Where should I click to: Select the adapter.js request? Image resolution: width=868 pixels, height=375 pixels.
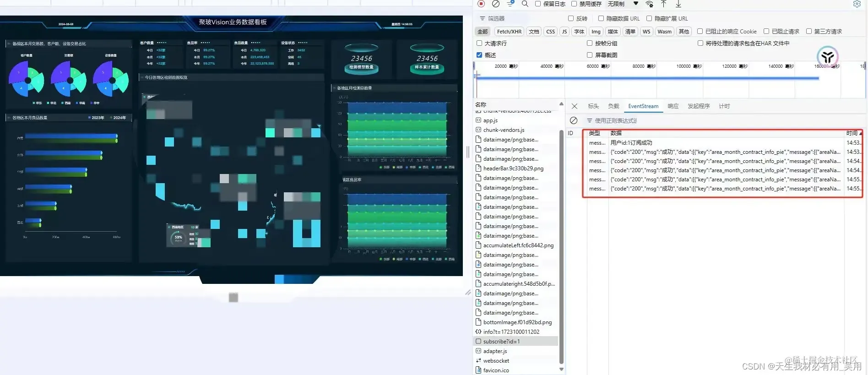pos(515,351)
